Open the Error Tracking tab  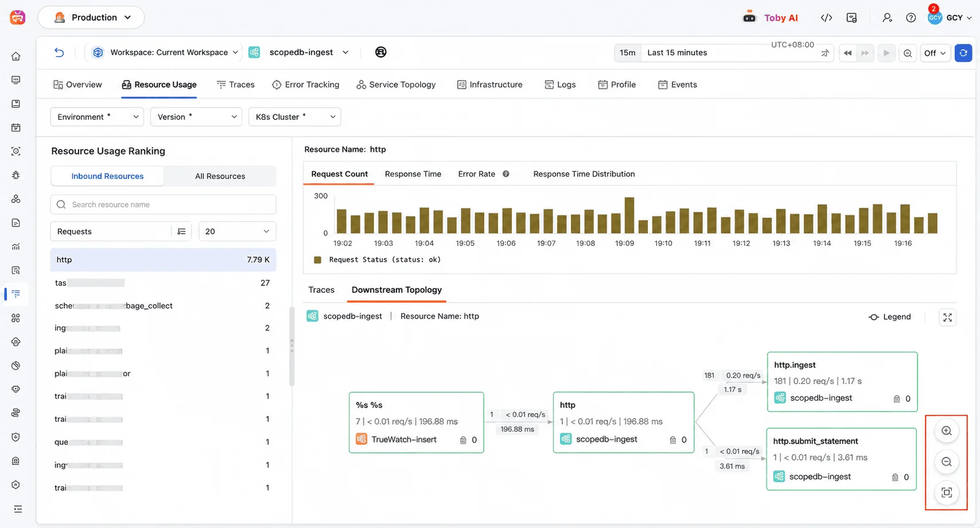click(x=306, y=85)
